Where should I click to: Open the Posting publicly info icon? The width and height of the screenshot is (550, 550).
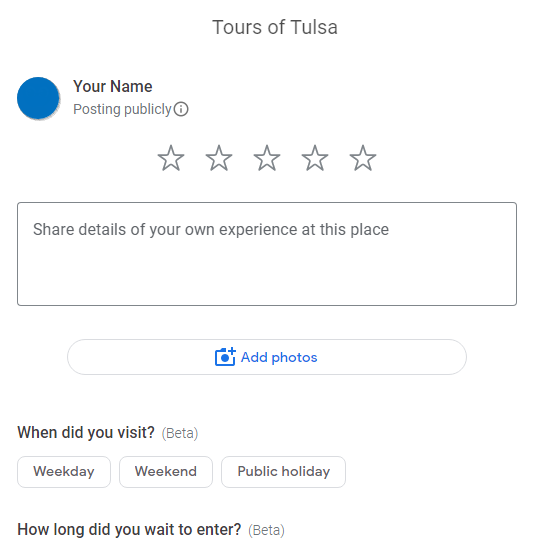(181, 109)
